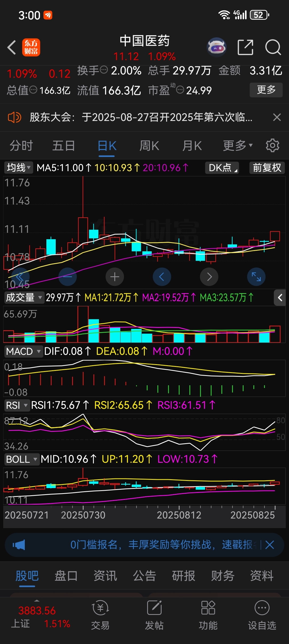The width and height of the screenshot is (289, 644).
Task: Tap the 中国医药 stock title
Action: (144, 41)
